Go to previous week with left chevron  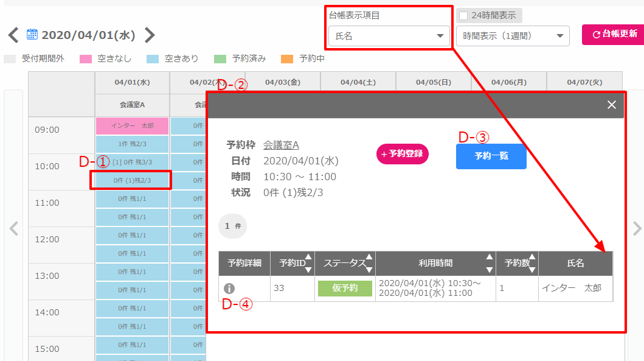click(13, 35)
